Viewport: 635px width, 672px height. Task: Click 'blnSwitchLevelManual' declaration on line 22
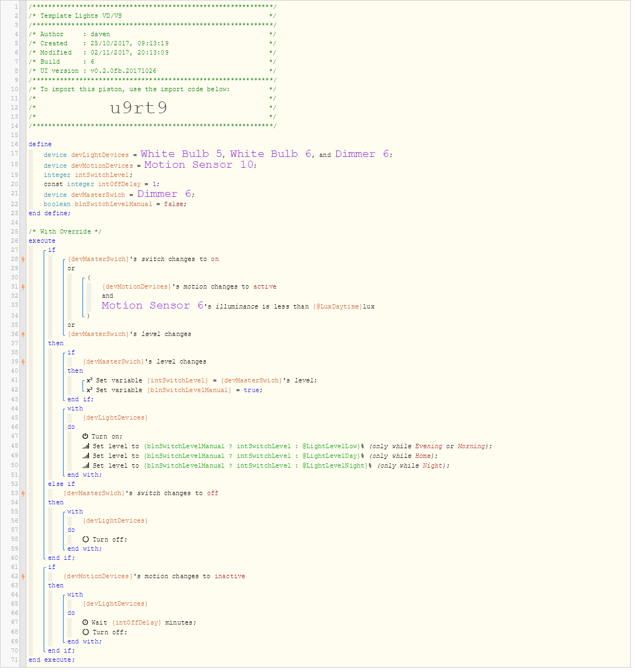113,204
